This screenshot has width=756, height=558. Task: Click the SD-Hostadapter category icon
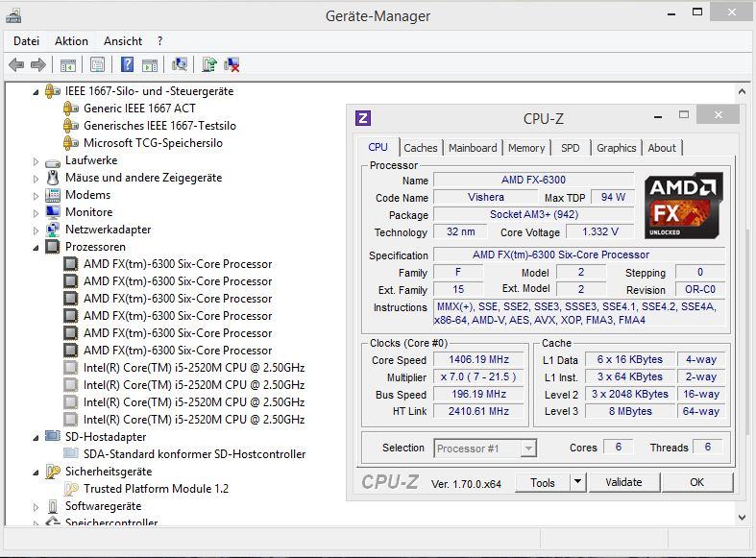pyautogui.click(x=53, y=436)
